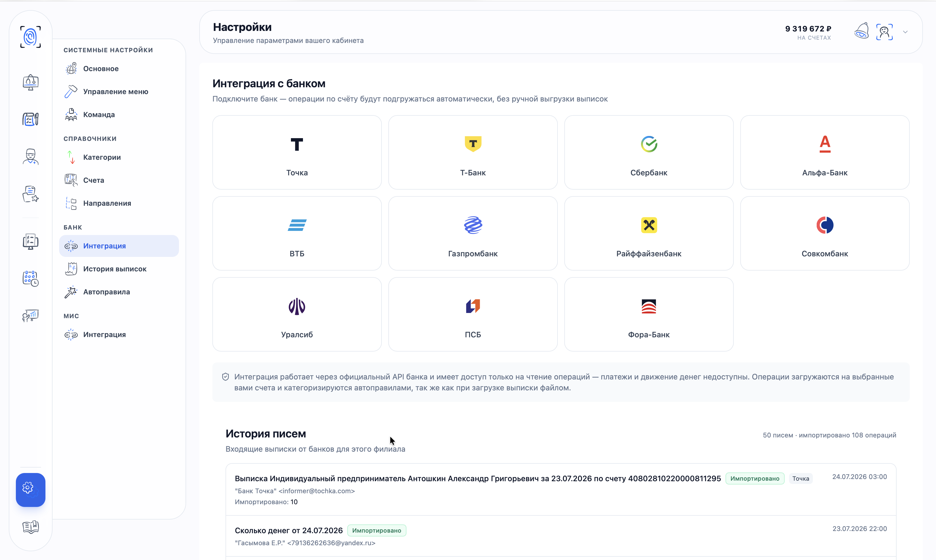Click the Точка tag on the first email

(801, 479)
